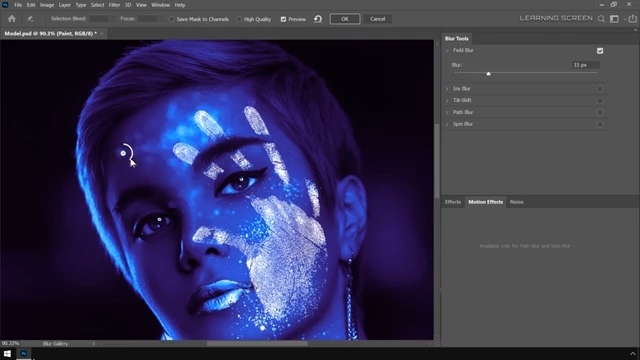
Task: Open the Filter menu
Action: click(x=114, y=5)
